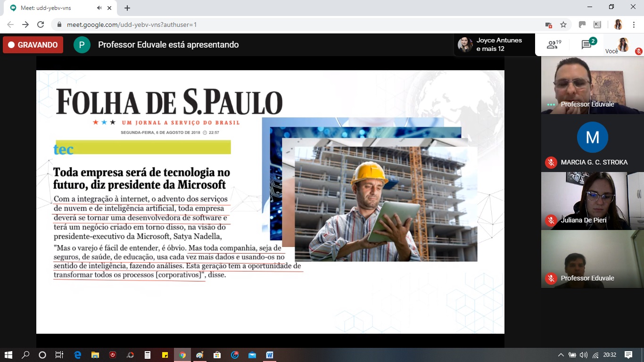
Task: Open the chat panel with 2 unread messages
Action: [x=589, y=44]
